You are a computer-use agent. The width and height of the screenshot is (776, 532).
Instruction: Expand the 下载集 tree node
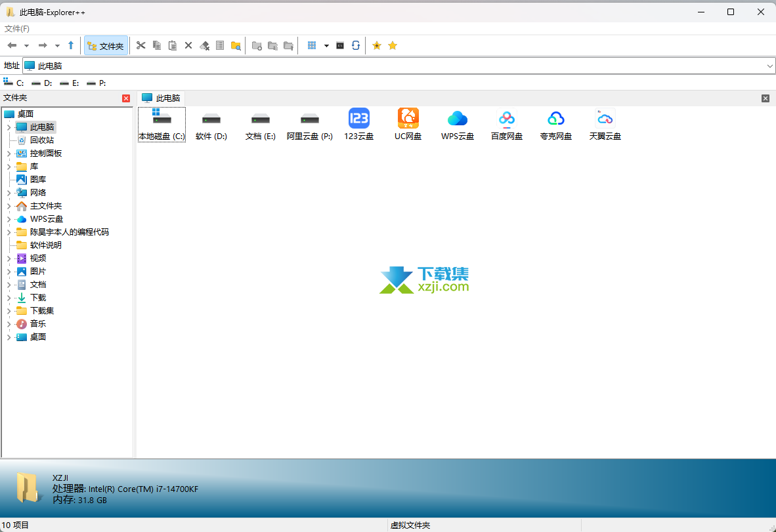(9, 310)
